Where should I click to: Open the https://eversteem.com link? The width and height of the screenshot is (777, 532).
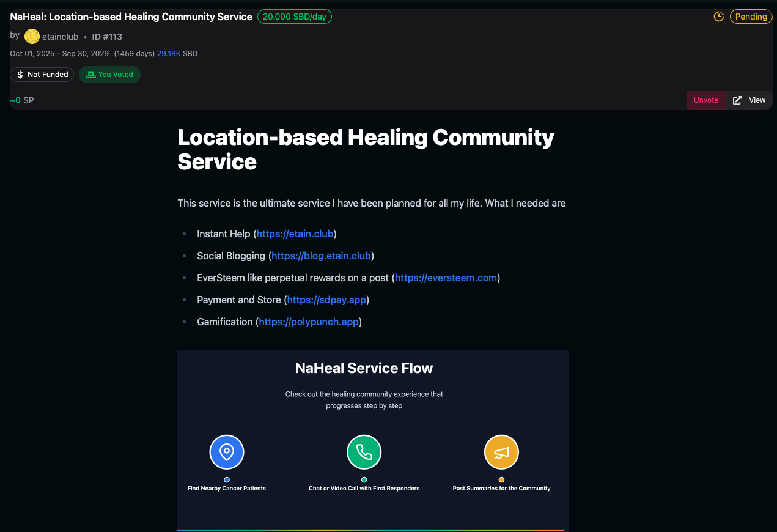click(446, 278)
